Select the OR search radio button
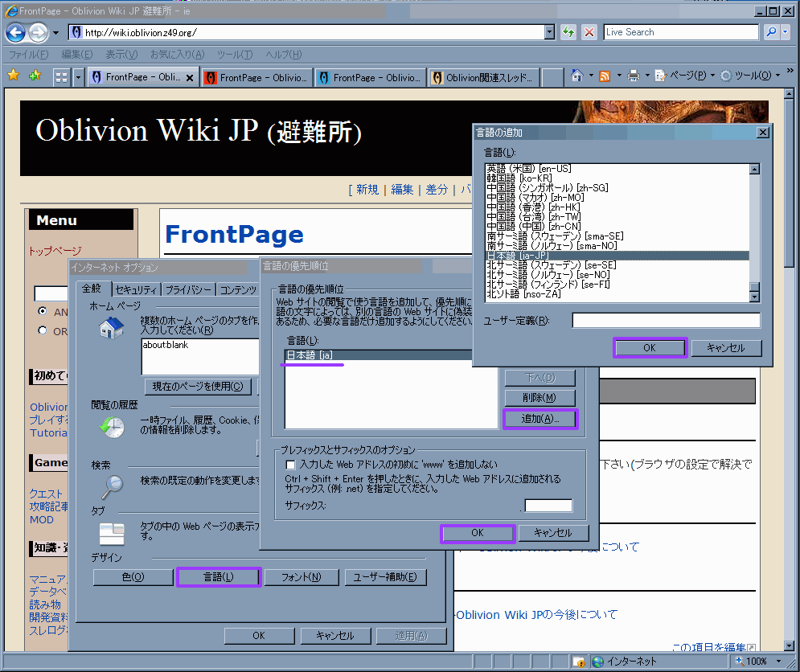Viewport: 800px width, 672px height. pos(43,330)
